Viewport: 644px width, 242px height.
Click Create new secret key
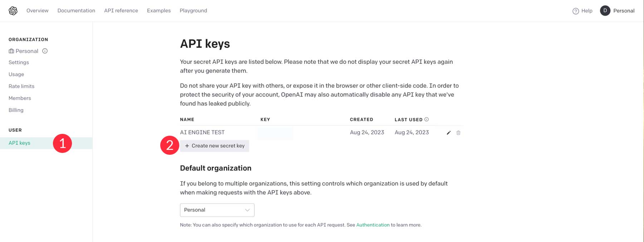click(215, 145)
